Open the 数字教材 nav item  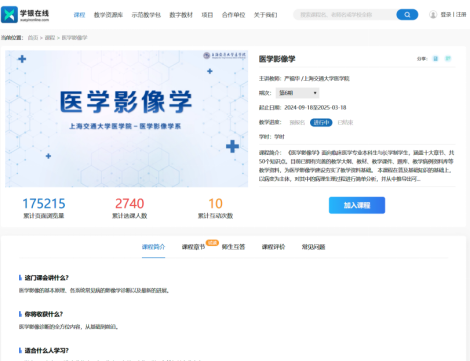coord(181,15)
